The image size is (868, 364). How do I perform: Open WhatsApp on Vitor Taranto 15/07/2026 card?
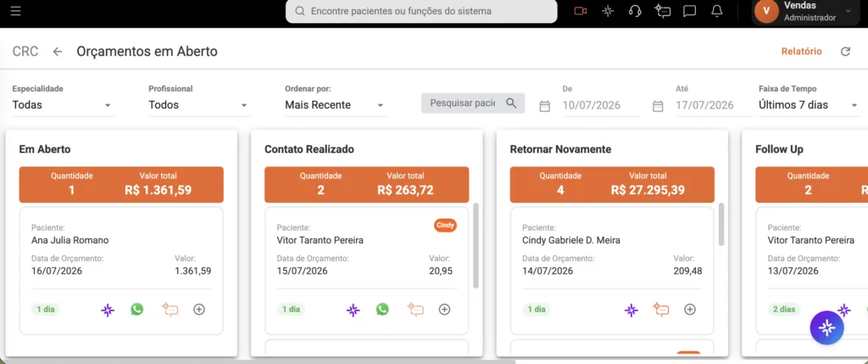(382, 309)
